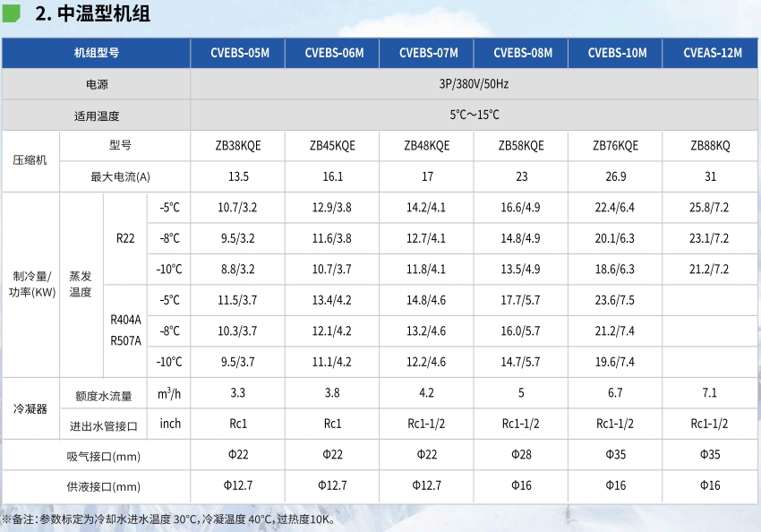The image size is (761, 532).
Task: Click the suction port value Φ28
Action: coord(521,454)
